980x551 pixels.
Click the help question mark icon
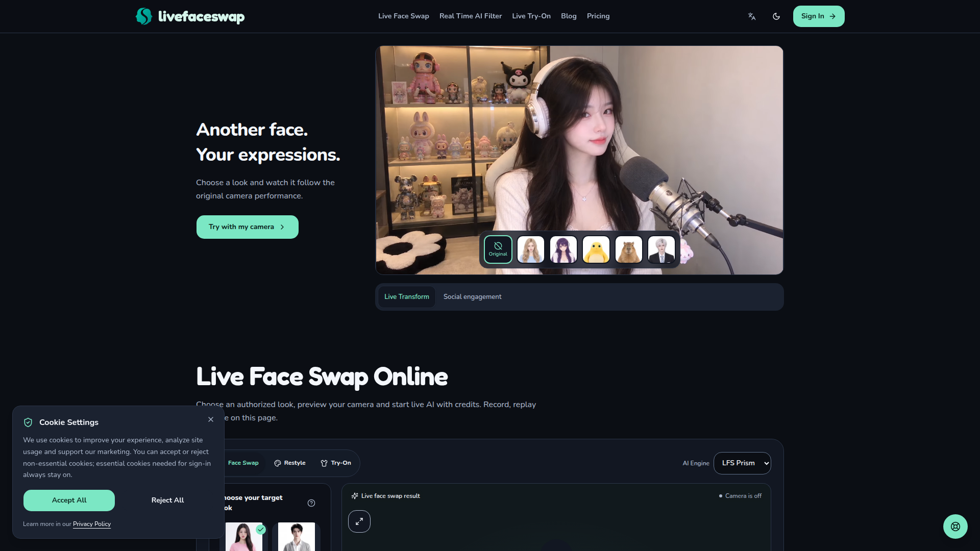point(311,503)
